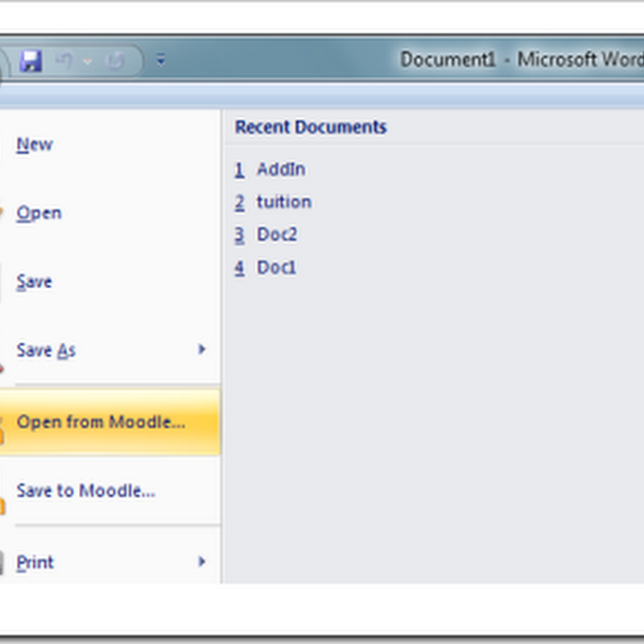
Task: Expand the Print submenu arrow
Action: click(202, 561)
